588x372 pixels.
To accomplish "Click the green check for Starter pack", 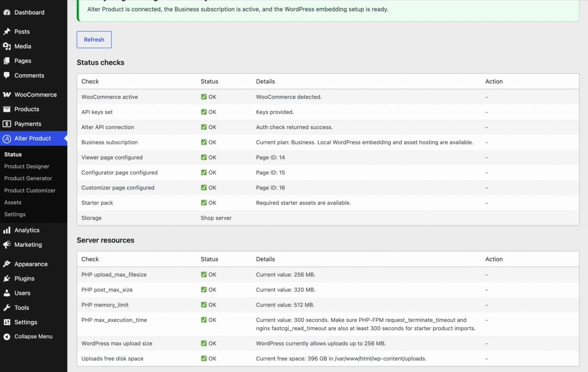I will pos(204,203).
